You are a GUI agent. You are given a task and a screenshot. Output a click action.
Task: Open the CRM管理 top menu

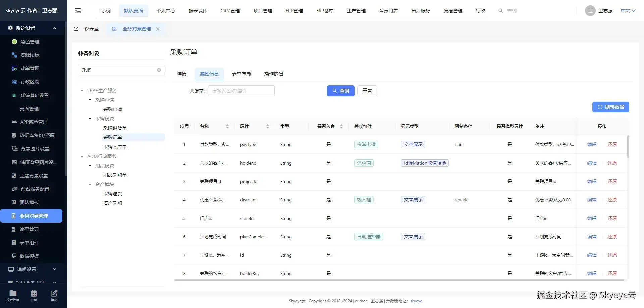click(x=230, y=11)
